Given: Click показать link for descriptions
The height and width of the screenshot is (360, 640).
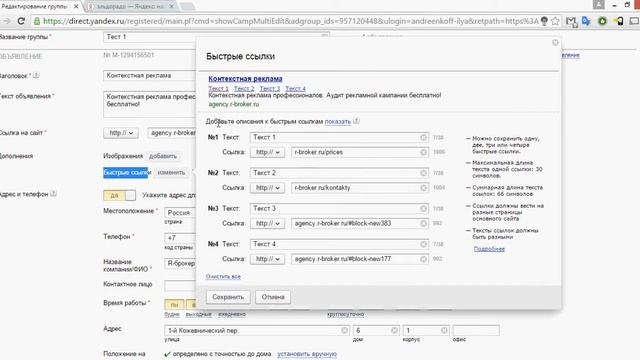Looking at the screenshot, I should pyautogui.click(x=338, y=121).
